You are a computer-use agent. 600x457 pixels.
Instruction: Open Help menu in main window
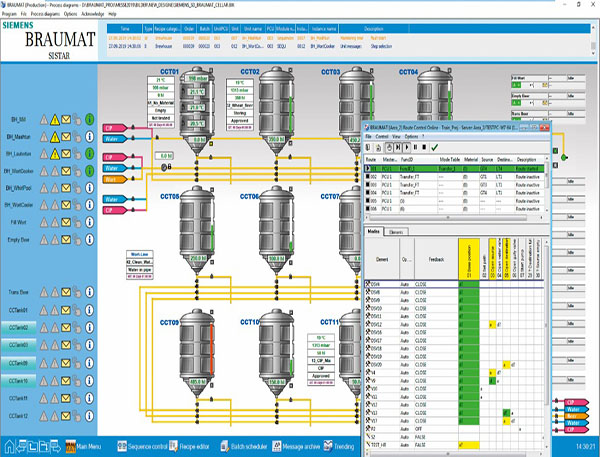click(112, 14)
